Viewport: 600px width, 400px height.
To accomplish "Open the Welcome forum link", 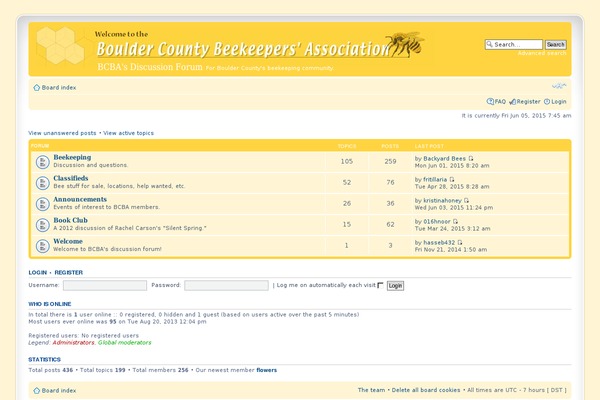I will point(68,242).
